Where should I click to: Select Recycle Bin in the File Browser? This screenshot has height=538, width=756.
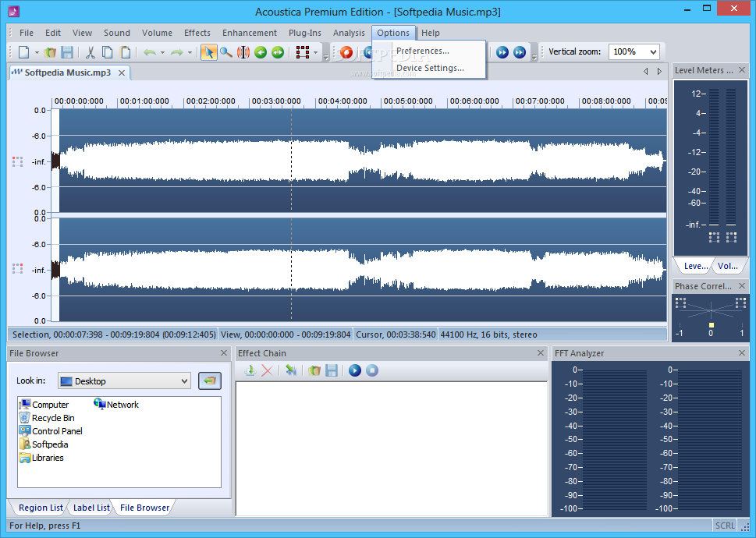(47, 418)
